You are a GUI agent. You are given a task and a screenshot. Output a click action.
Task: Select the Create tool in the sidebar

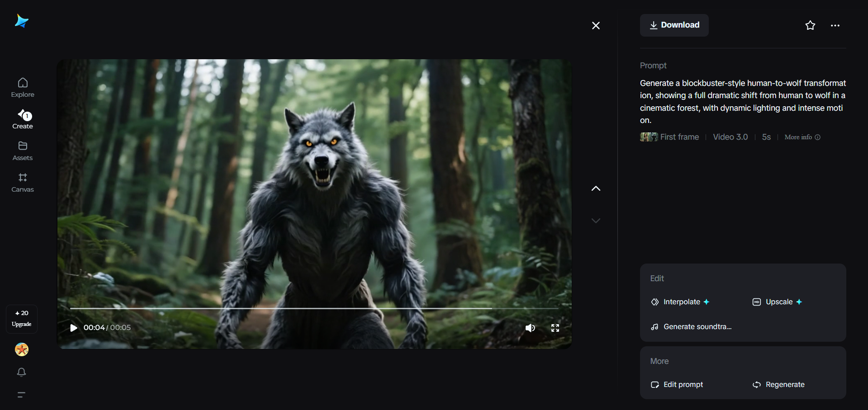[22, 119]
